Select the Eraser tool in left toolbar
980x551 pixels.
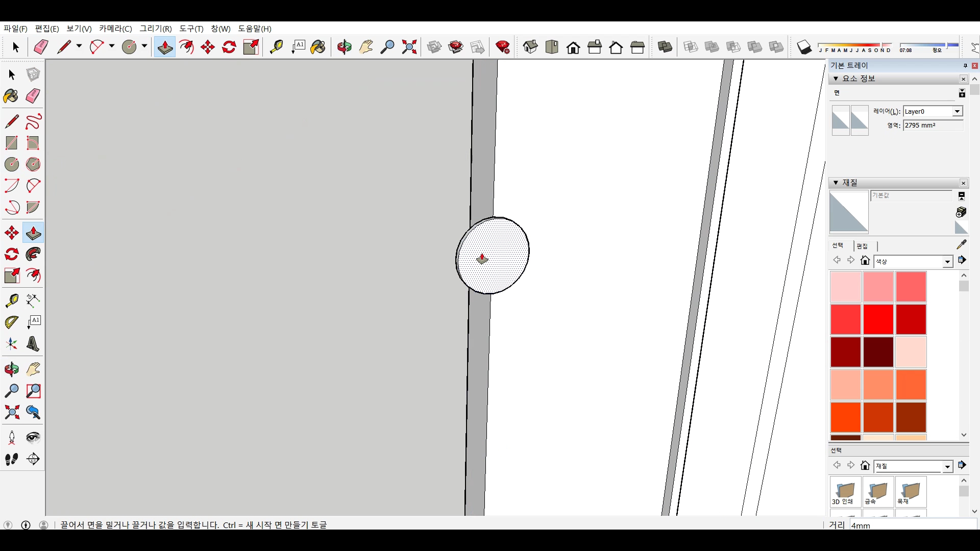pos(33,96)
